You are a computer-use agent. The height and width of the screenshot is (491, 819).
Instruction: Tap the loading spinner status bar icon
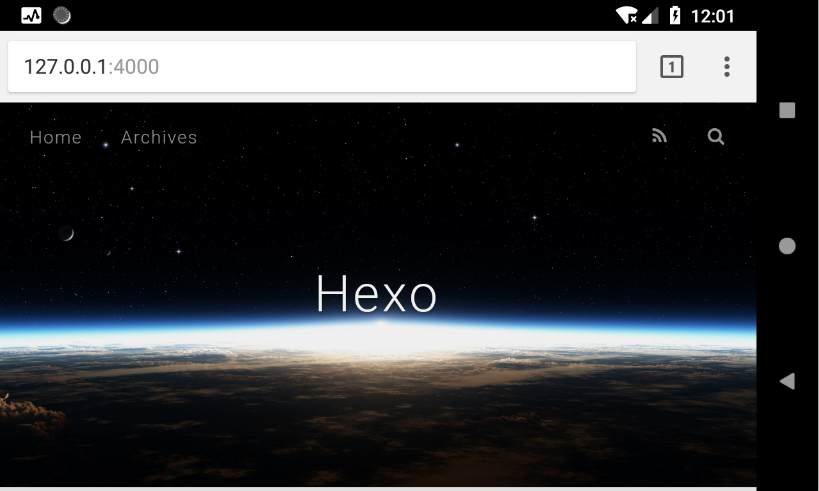point(62,16)
